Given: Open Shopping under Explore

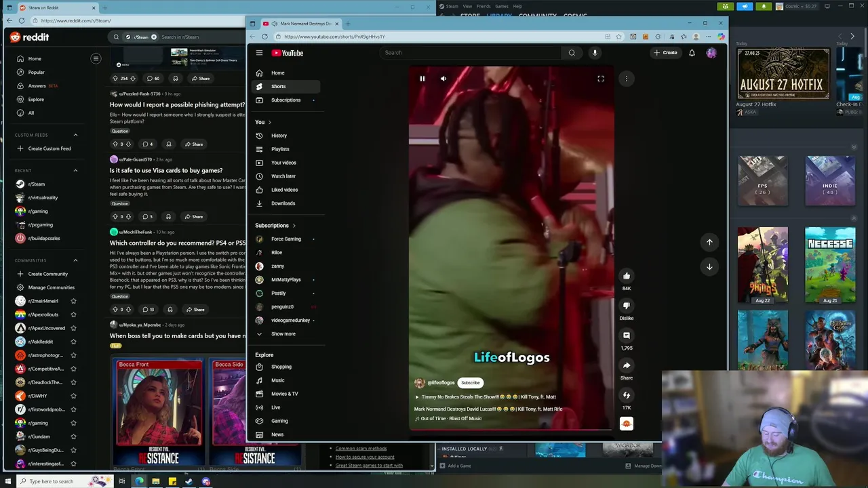Looking at the screenshot, I should click(285, 367).
